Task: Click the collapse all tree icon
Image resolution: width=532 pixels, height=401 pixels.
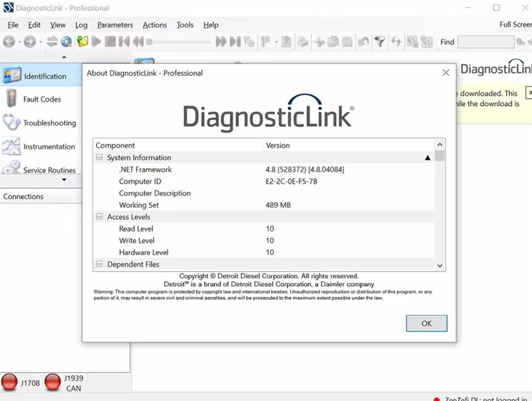Action: tap(427, 42)
